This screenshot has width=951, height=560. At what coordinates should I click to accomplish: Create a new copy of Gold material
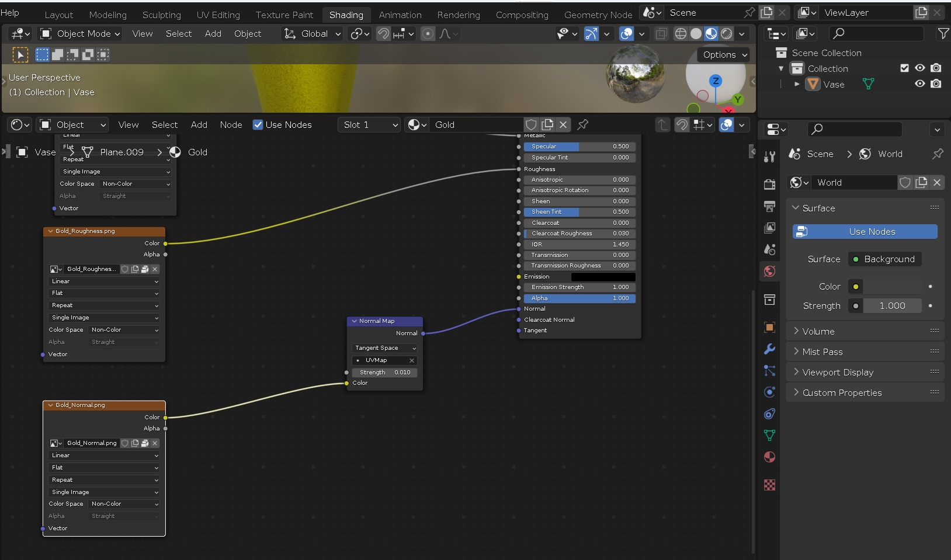547,124
